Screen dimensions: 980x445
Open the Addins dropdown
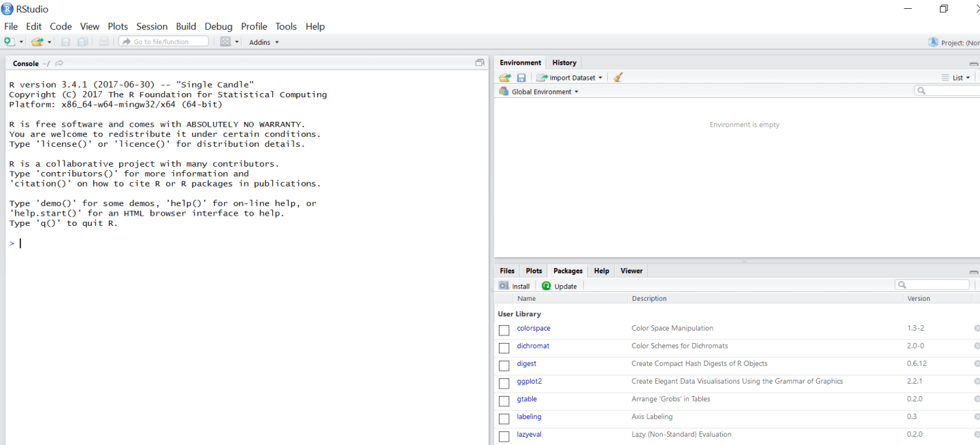pos(264,42)
